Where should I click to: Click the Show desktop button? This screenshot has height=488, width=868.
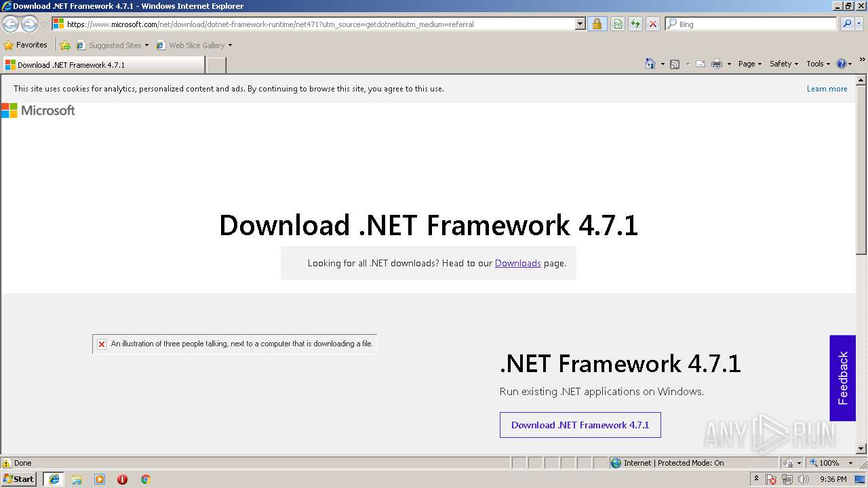tap(861, 479)
